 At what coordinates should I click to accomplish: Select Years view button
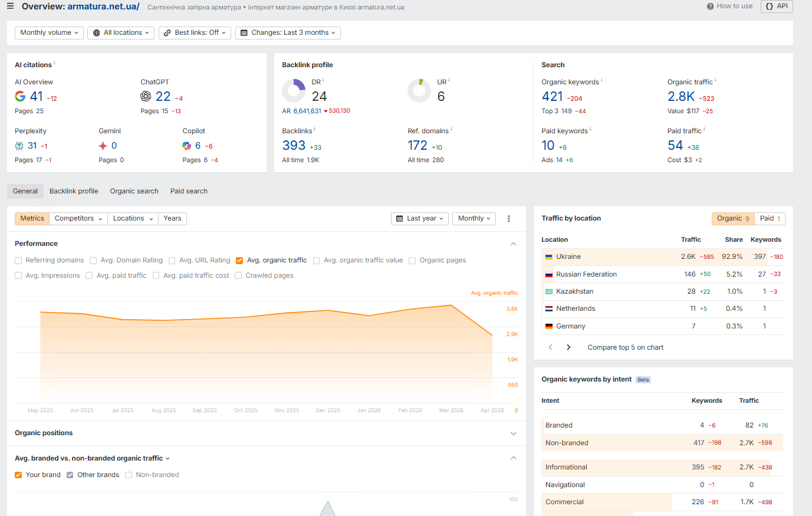pos(172,219)
